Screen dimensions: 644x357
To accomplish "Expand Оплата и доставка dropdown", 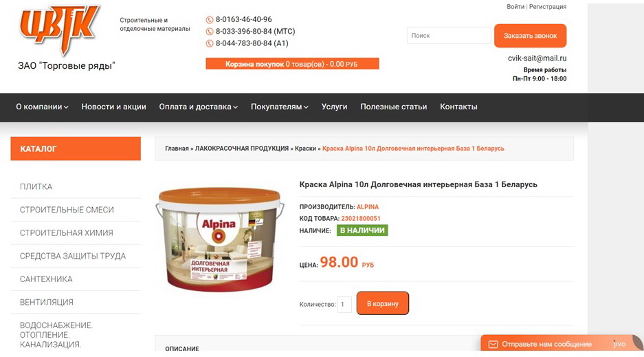I will 199,107.
